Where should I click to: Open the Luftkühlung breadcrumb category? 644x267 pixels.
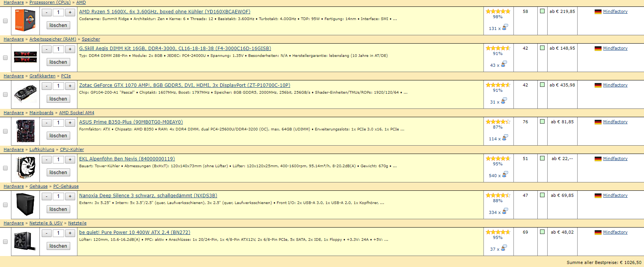[x=42, y=149]
